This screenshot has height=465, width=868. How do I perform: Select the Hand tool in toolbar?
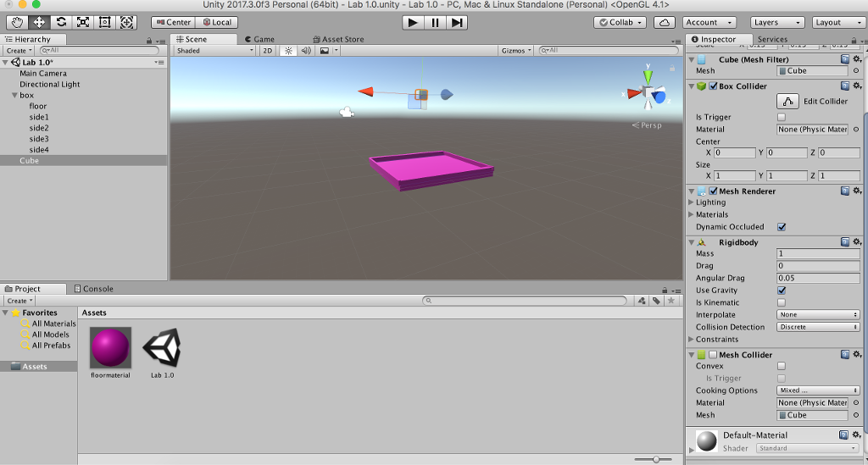[17, 22]
